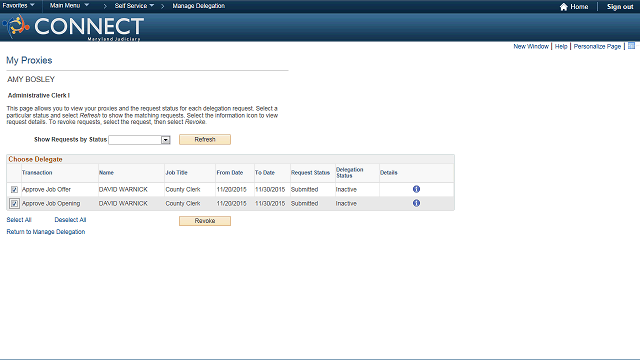Click DAVID WARNICK in Approve Job Offer row
This screenshot has height=360, width=640.
(123, 189)
